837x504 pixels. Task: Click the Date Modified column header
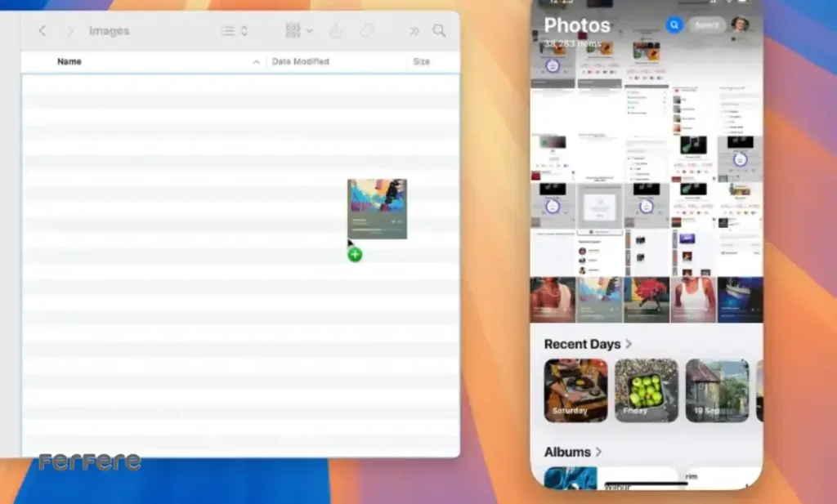301,60
